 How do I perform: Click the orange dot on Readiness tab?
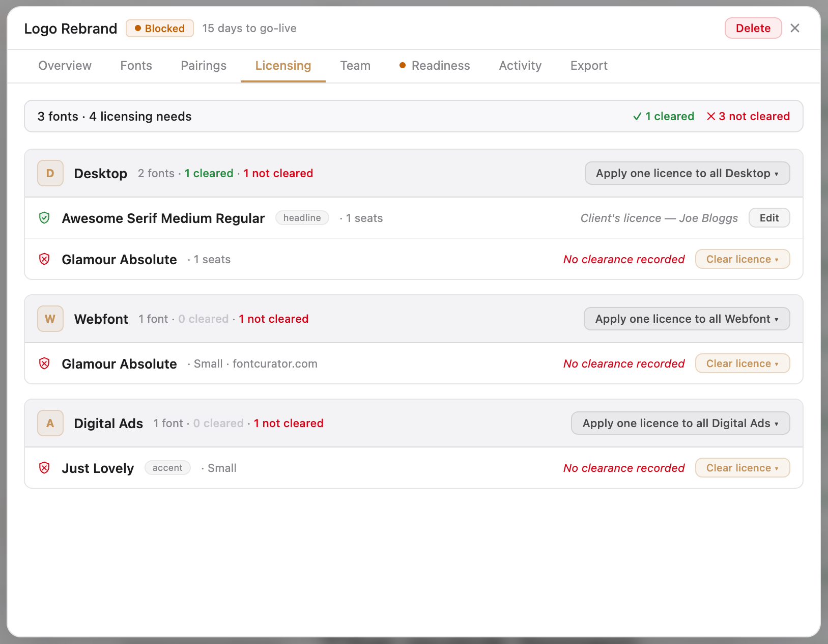[x=403, y=65]
